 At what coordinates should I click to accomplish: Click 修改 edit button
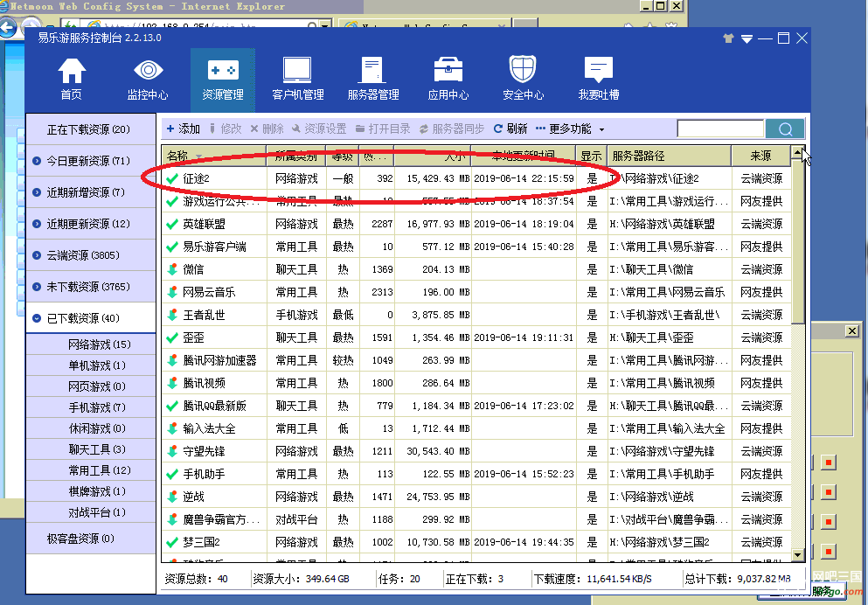coord(226,129)
